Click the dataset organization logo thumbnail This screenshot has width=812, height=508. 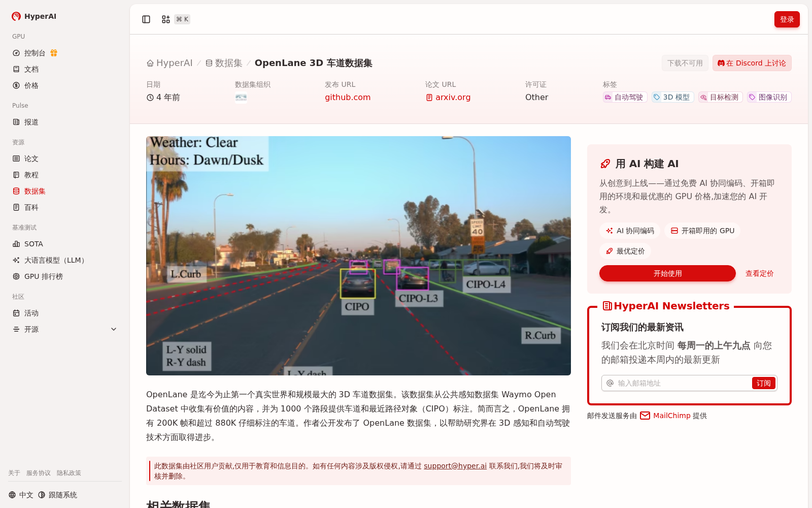[x=241, y=98]
